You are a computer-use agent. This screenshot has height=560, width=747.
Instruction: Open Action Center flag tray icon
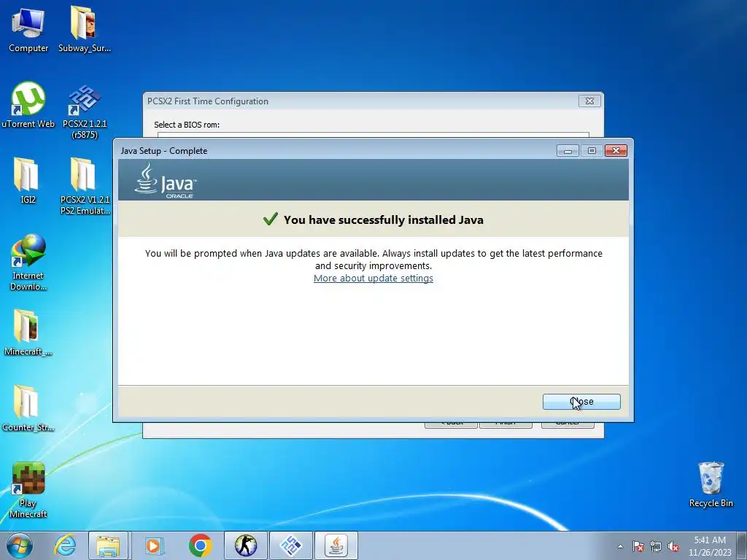coord(638,546)
